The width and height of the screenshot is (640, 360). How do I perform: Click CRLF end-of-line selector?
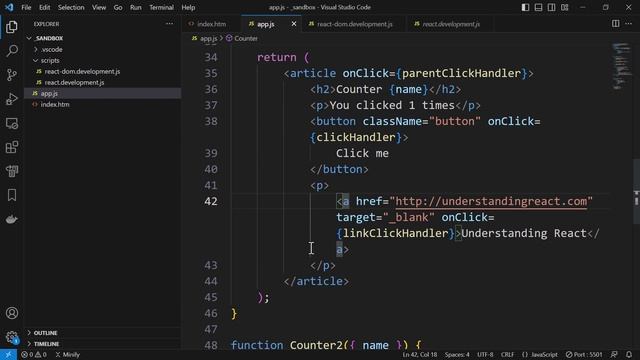point(507,355)
